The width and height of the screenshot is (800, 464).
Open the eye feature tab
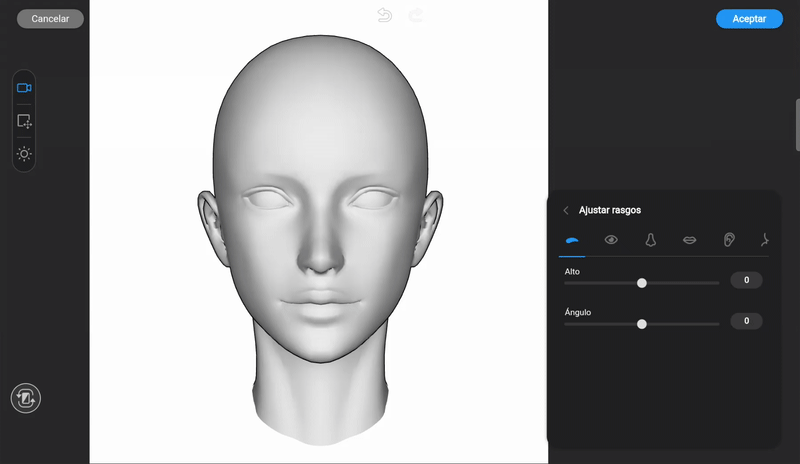point(611,240)
